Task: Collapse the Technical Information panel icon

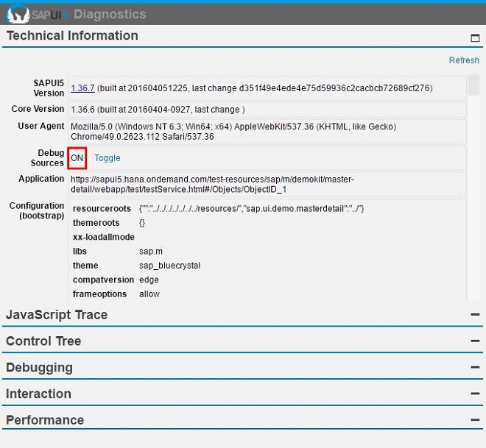Action: 475,38
